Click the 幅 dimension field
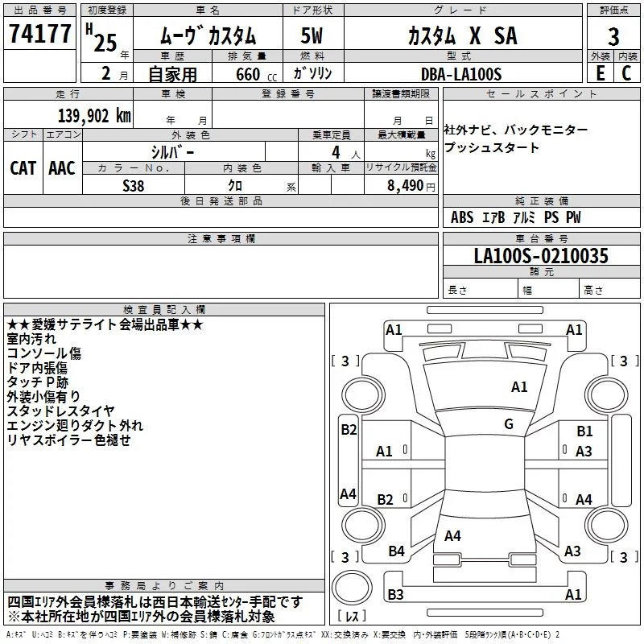This screenshot has height=644, width=644. (549, 290)
